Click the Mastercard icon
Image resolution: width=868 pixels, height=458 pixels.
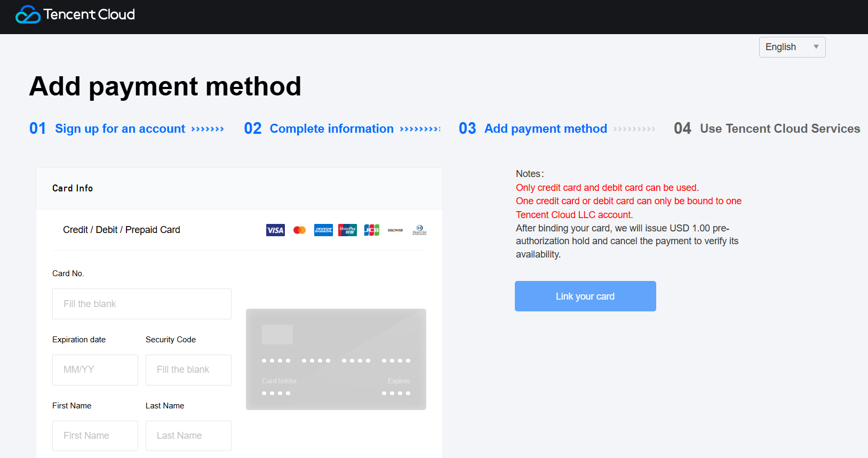click(299, 230)
